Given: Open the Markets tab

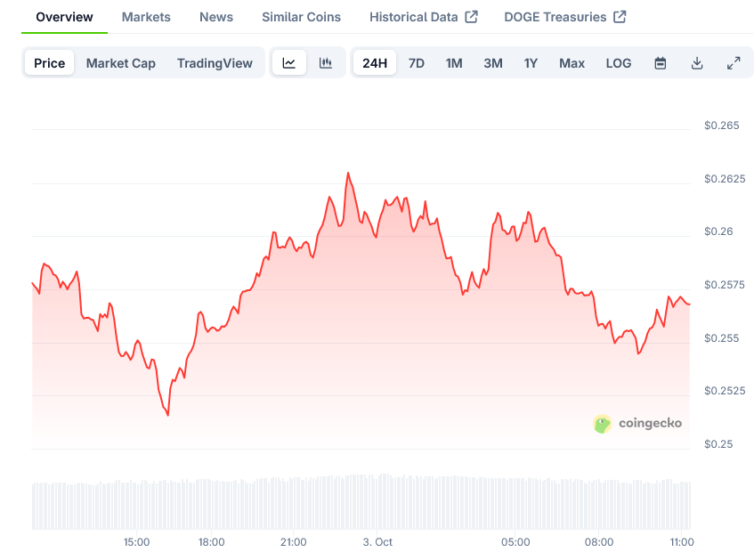Looking at the screenshot, I should (x=146, y=17).
